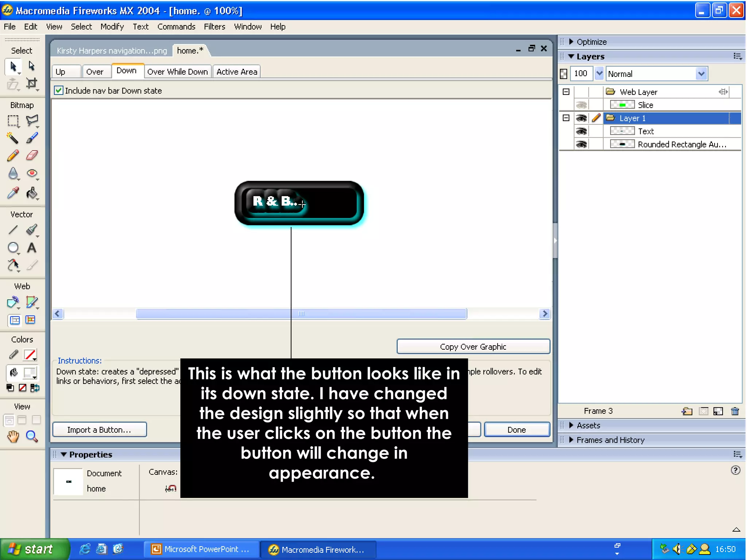Open the Normal blend mode dropdown
The width and height of the screenshot is (747, 560).
701,74
